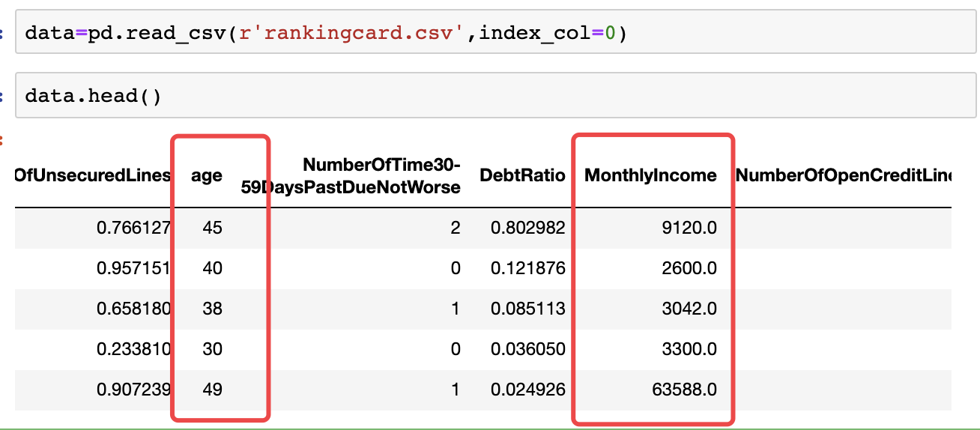The height and width of the screenshot is (430, 980).
Task: Click the cell value 0.957151
Action: click(x=134, y=267)
